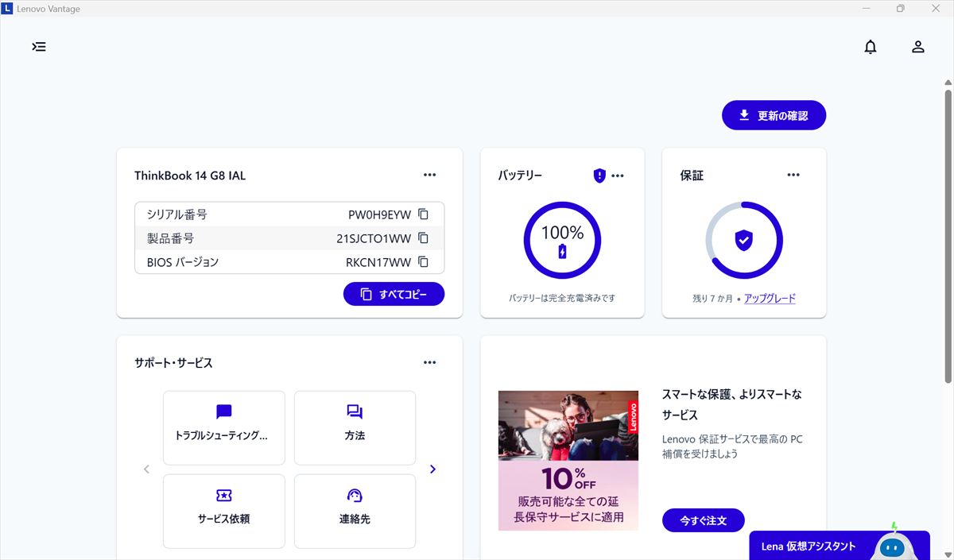
Task: Click BIOS version RKCN17WW
Action: click(x=378, y=261)
